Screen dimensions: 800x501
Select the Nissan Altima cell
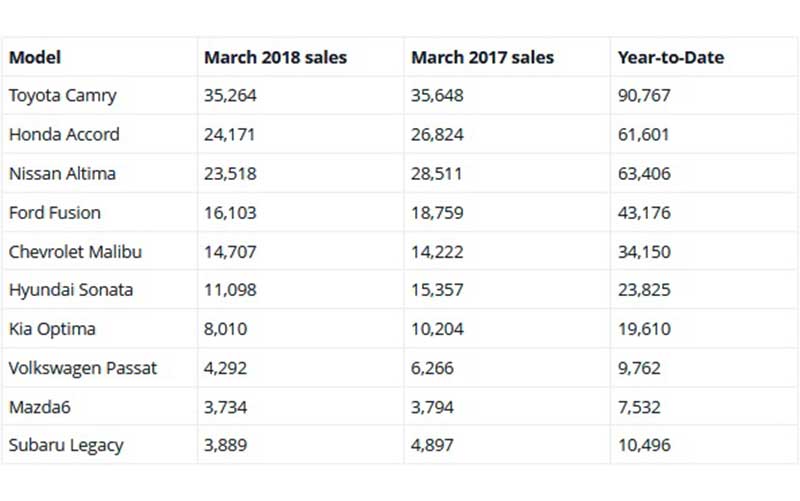[62, 174]
